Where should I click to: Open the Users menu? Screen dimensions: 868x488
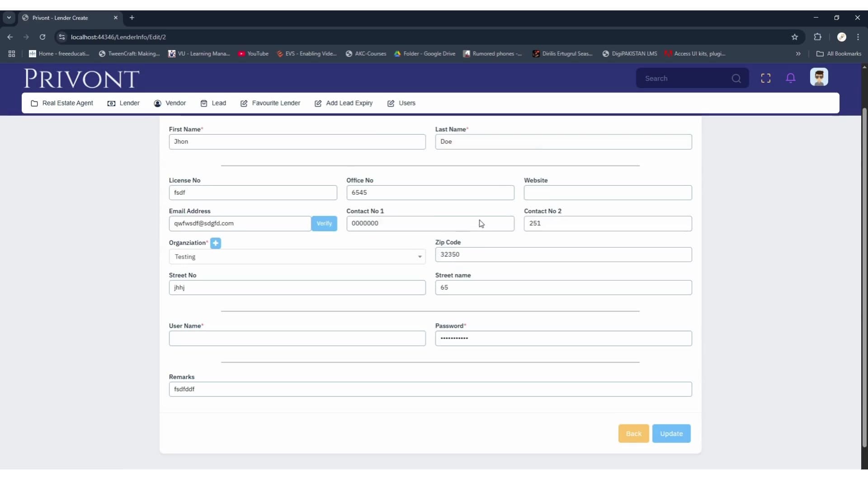point(401,103)
